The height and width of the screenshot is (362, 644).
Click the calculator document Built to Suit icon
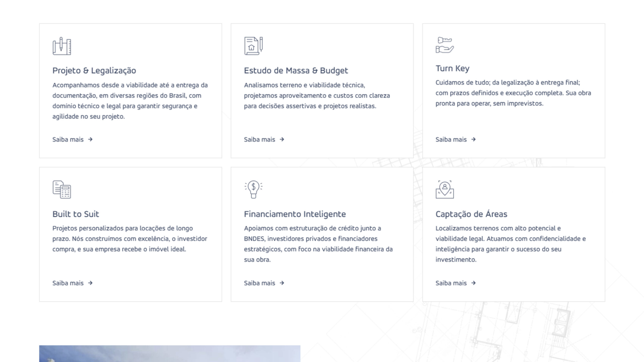point(62,190)
